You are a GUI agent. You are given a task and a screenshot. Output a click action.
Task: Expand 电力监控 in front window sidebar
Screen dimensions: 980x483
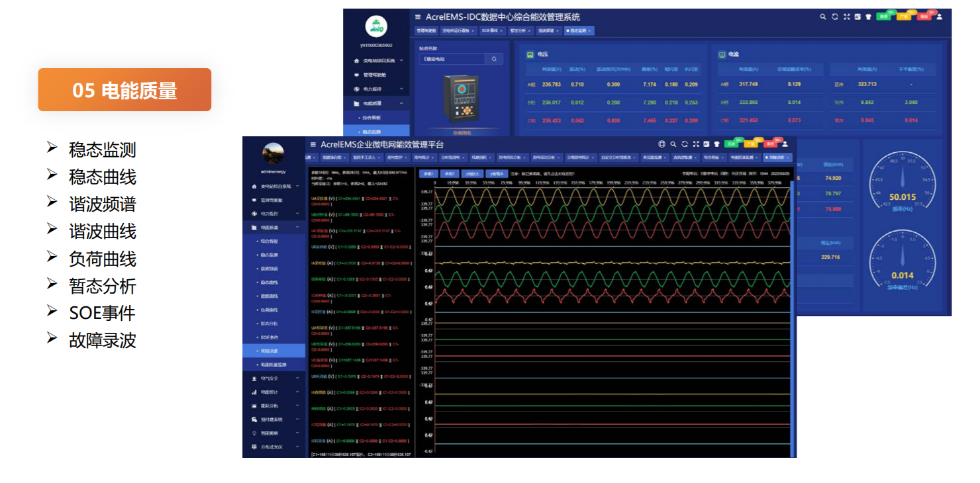tap(274, 214)
